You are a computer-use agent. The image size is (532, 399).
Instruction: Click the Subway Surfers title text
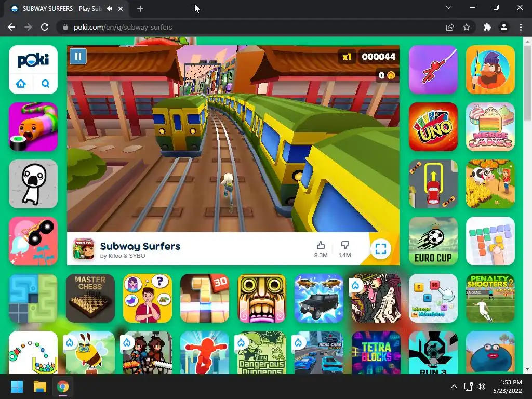click(140, 246)
